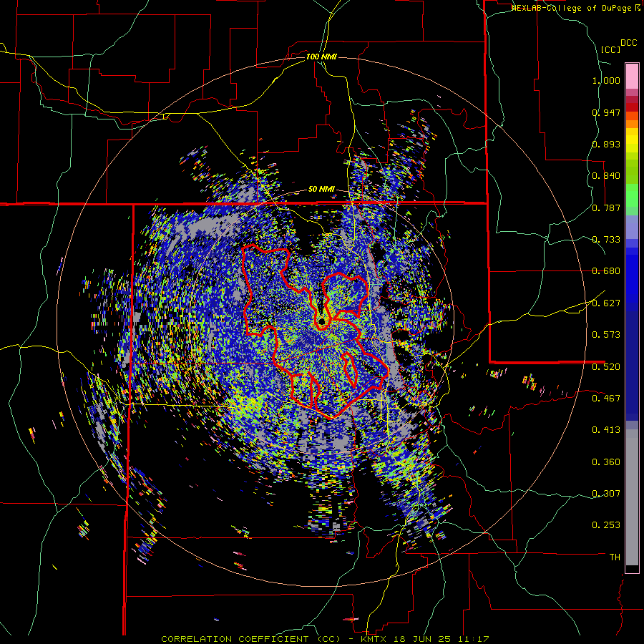
Task: Pick the light pink color bar segment
Action: click(632, 76)
